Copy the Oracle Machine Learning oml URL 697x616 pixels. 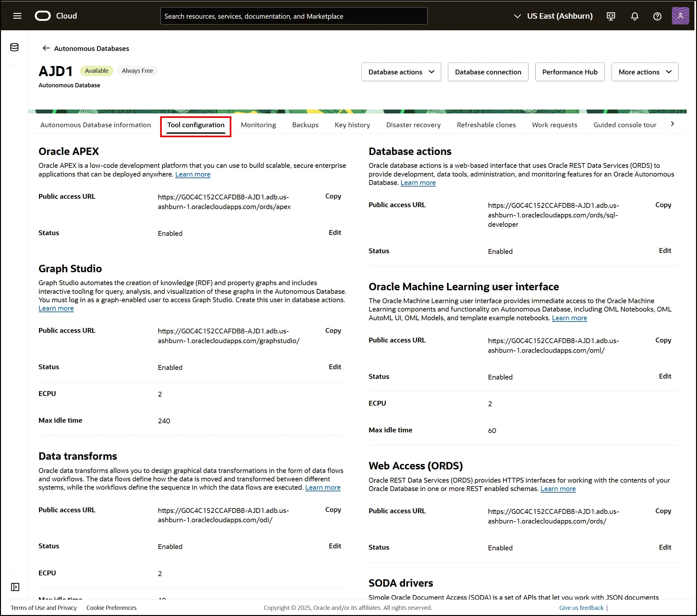click(663, 340)
